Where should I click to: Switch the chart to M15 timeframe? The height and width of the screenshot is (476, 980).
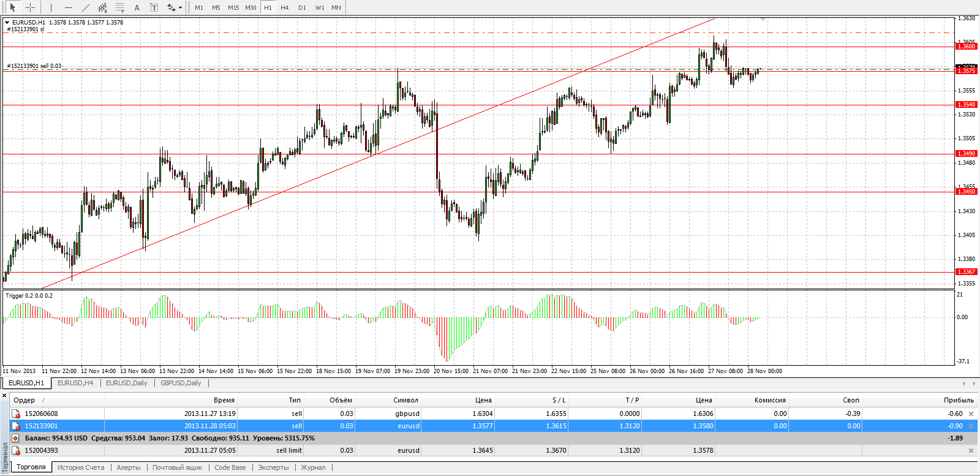233,7
